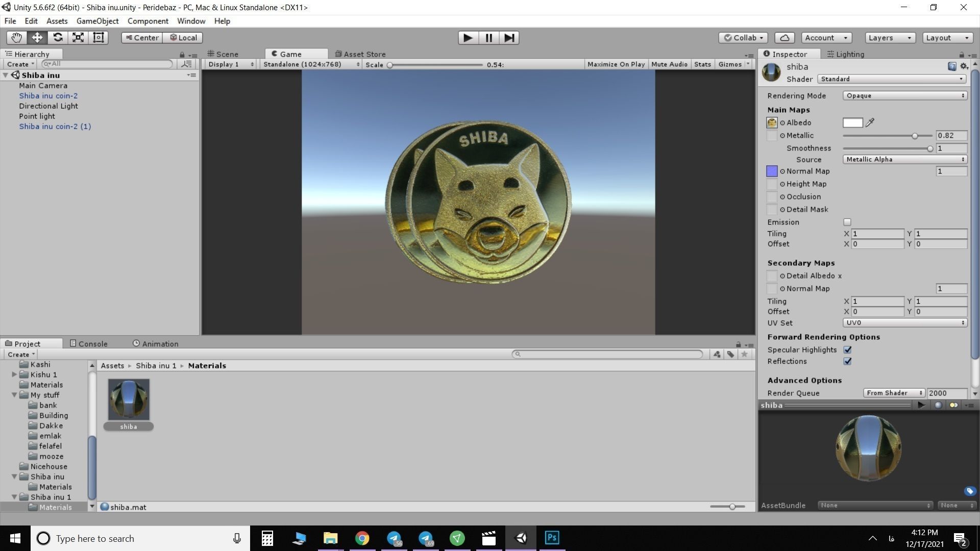Toggle Stats overlay
Image resolution: width=980 pixels, height=551 pixels.
tap(702, 64)
